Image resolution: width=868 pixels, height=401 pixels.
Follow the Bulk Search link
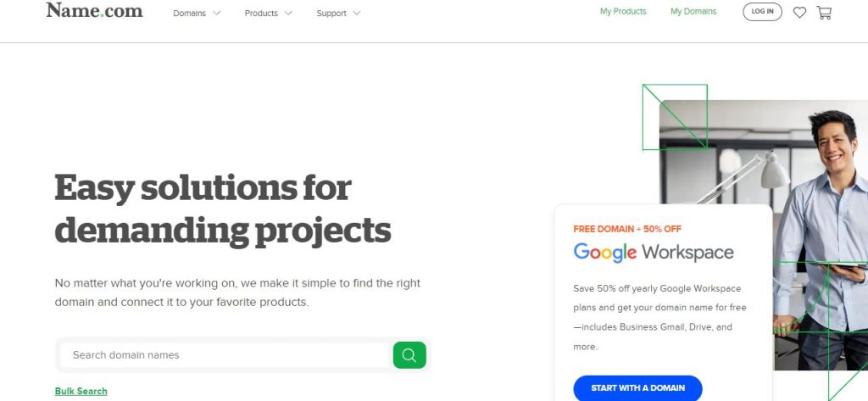coord(81,391)
